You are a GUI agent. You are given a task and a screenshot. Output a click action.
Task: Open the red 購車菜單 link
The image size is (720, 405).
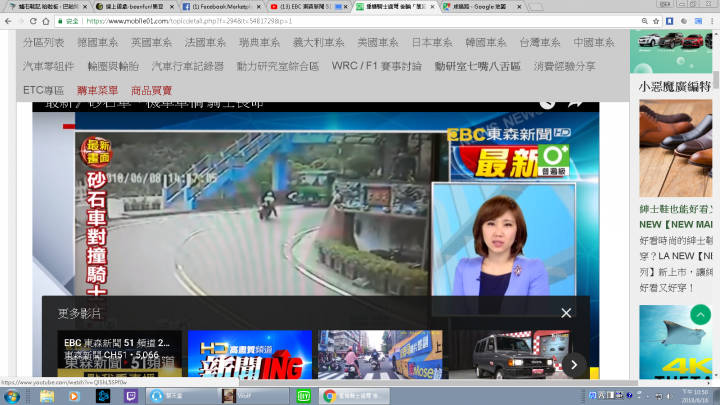pos(97,90)
